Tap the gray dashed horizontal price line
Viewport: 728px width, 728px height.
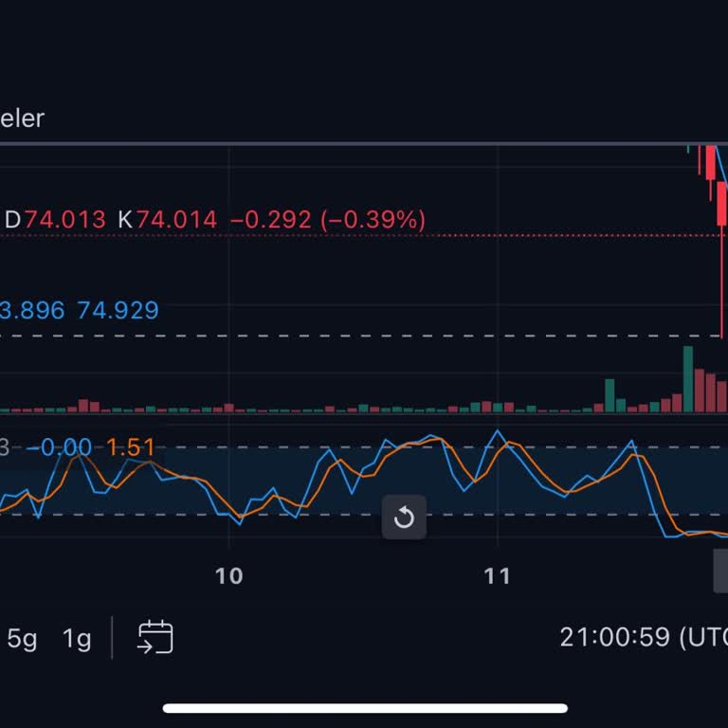[379, 336]
